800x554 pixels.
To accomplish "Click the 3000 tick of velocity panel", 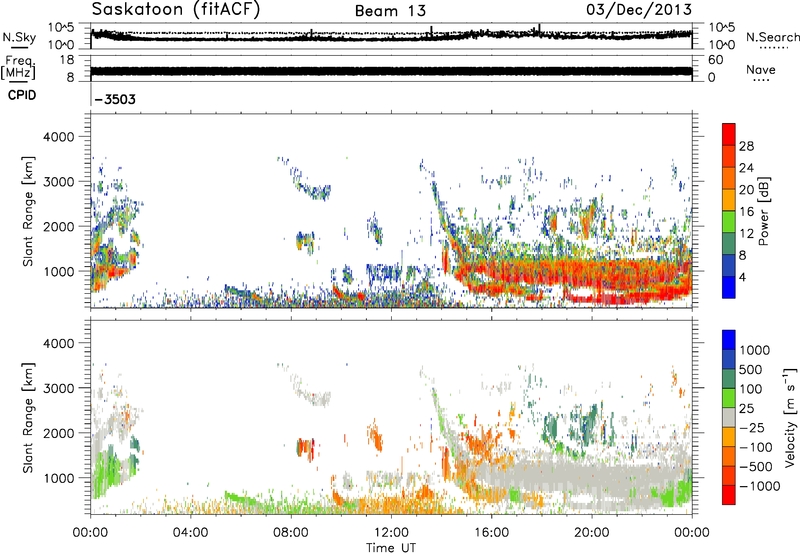I will (x=59, y=388).
